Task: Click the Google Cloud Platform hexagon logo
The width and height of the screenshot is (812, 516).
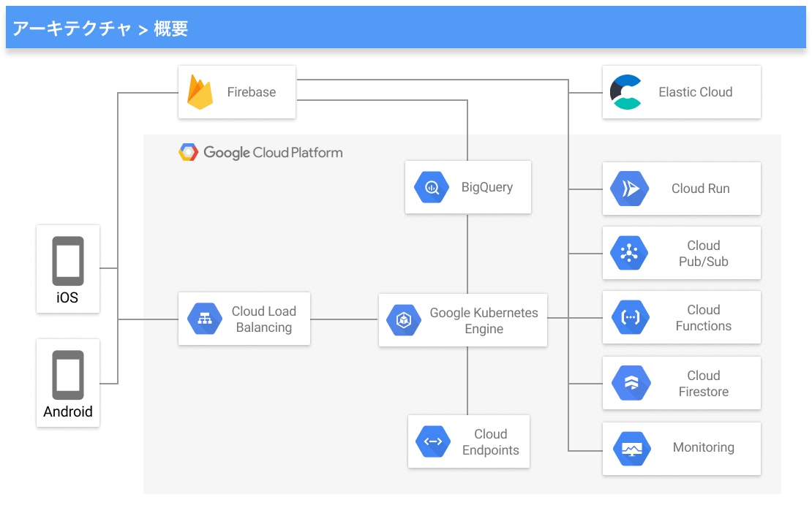Action: coord(189,152)
